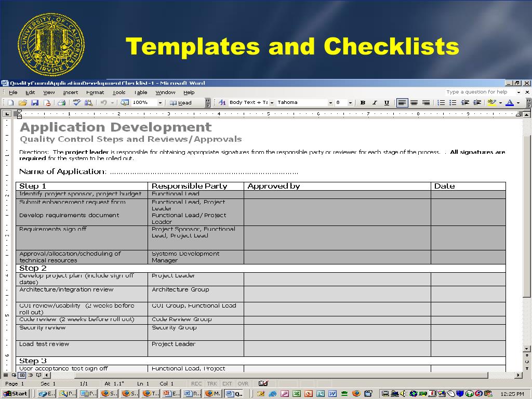Toggle Italic formatting
The width and height of the screenshot is (532, 399).
[375, 102]
